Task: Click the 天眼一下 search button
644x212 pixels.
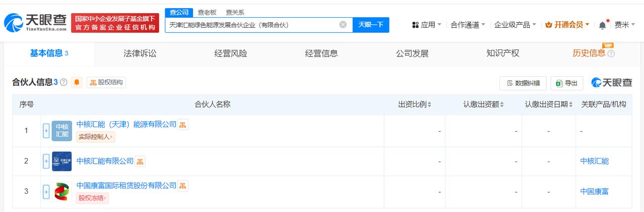Action: point(371,25)
